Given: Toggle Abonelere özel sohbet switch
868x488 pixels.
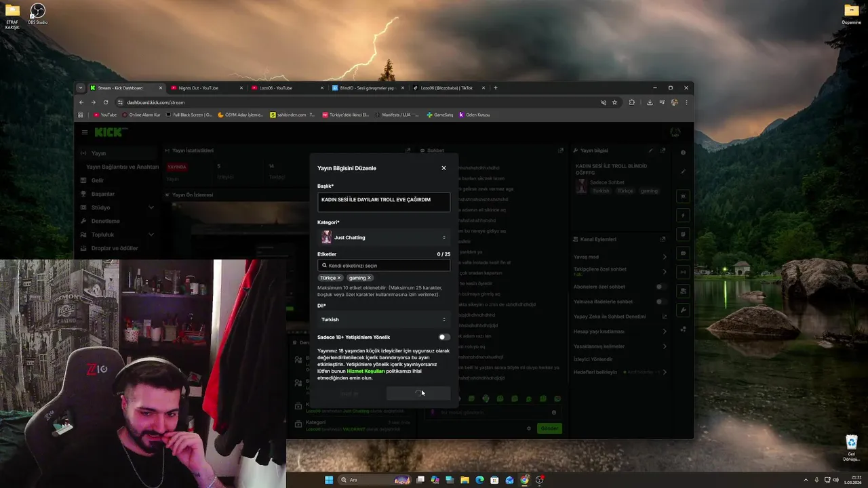Looking at the screenshot, I should (660, 287).
